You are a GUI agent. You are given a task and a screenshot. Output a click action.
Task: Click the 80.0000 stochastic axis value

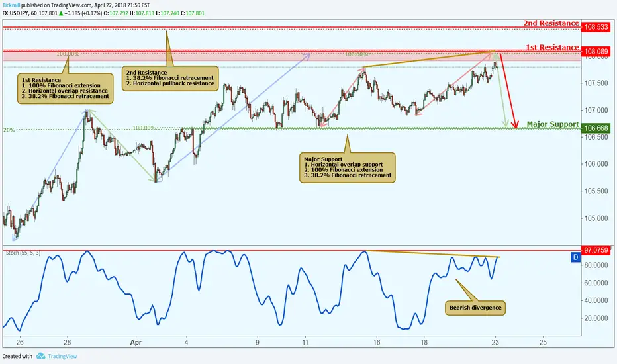click(x=596, y=265)
